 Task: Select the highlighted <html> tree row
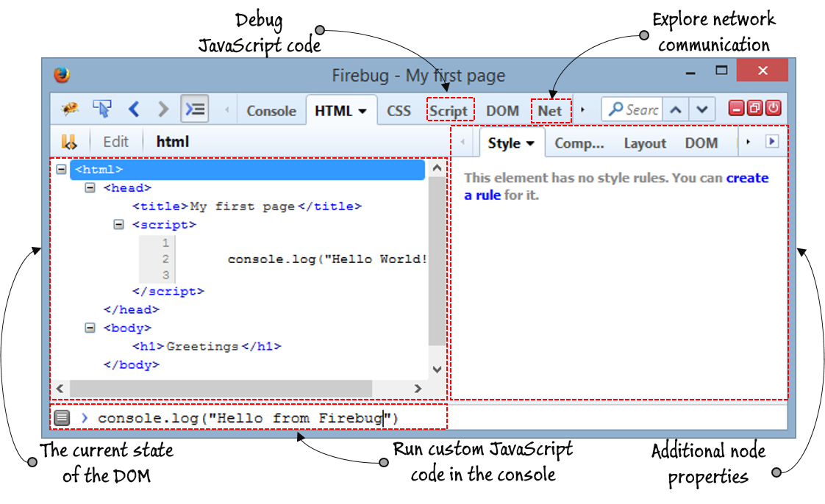point(247,170)
